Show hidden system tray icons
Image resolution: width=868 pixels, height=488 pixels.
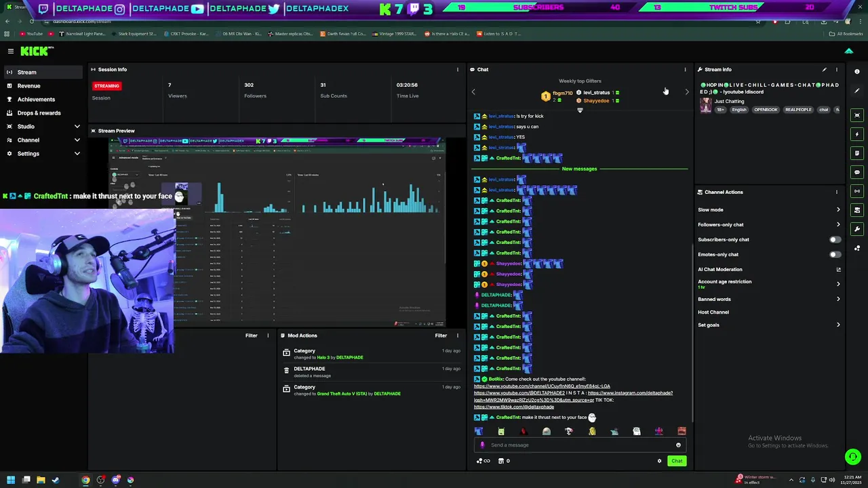click(791, 480)
